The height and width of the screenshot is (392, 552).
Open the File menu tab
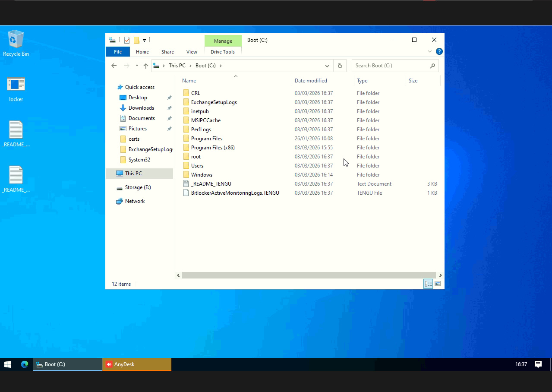(117, 52)
